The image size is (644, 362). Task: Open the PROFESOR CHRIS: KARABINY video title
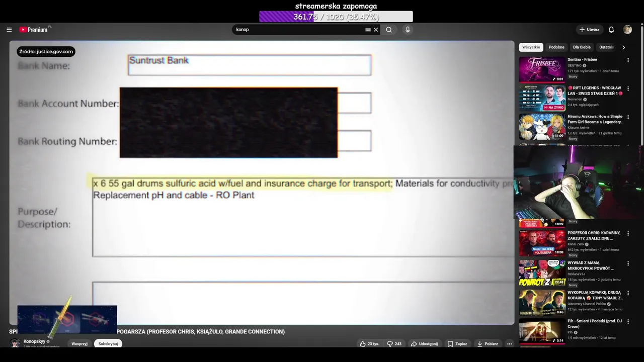[x=594, y=236]
